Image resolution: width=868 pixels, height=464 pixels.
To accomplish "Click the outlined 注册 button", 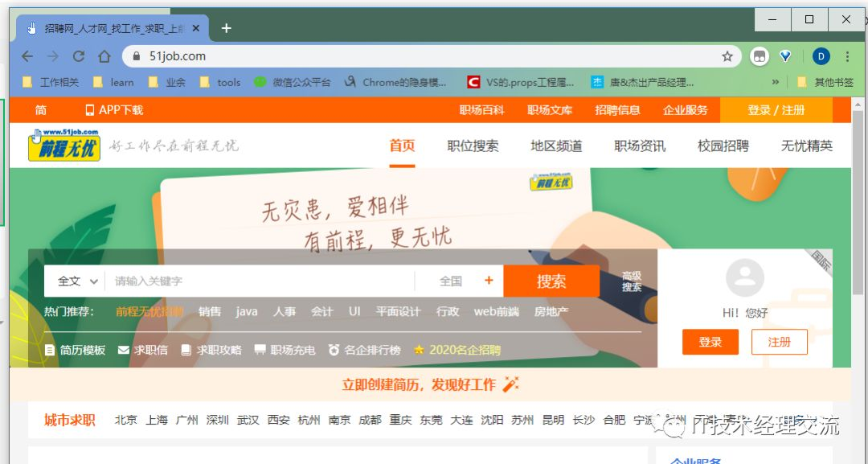I will point(780,342).
